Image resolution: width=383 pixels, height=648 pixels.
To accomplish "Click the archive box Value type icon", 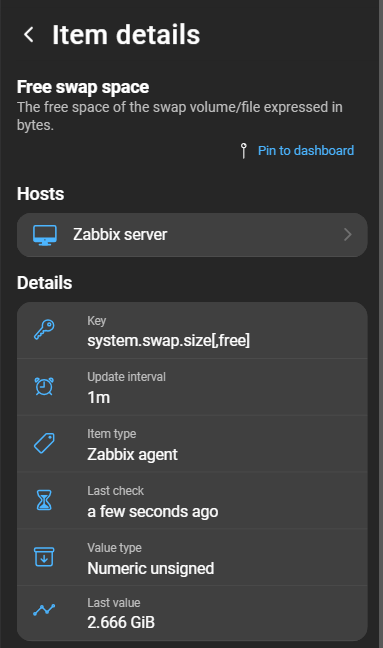I will (44, 557).
